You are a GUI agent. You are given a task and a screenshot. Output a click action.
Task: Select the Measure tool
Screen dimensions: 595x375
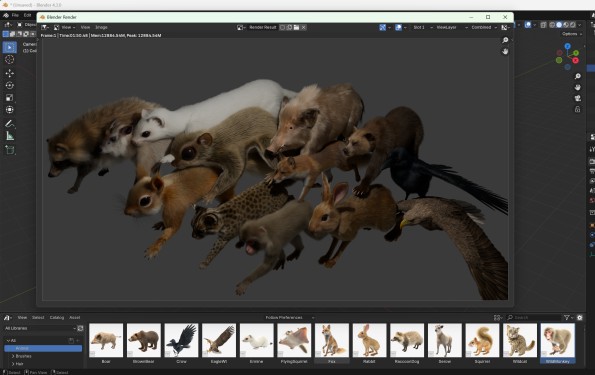tap(9, 136)
